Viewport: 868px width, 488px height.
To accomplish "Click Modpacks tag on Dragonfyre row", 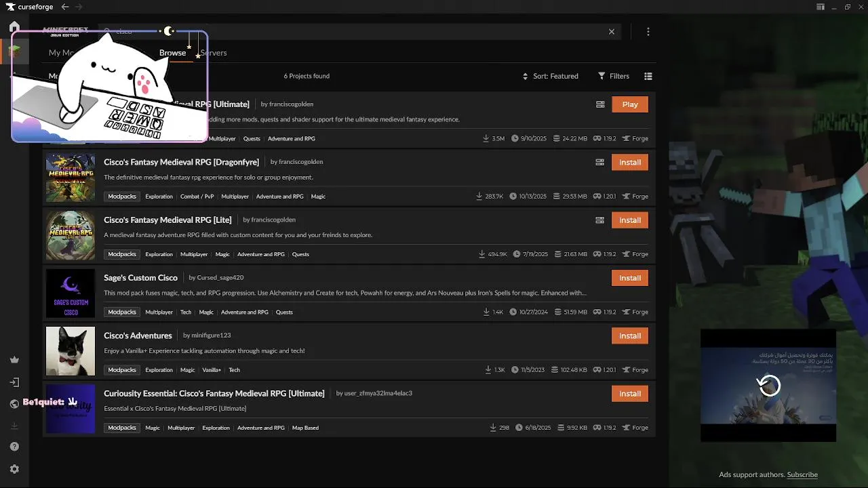I will point(122,196).
